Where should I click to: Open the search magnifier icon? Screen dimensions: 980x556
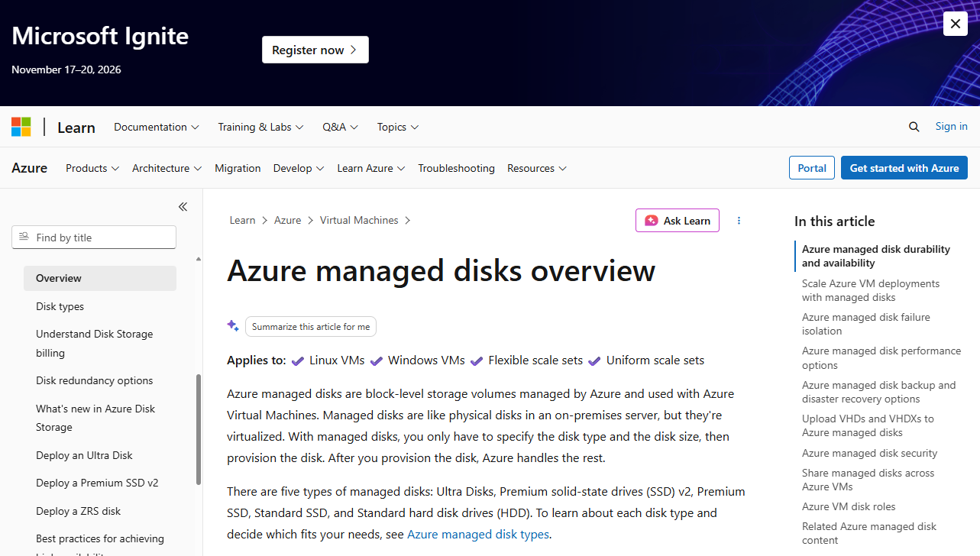tap(914, 127)
